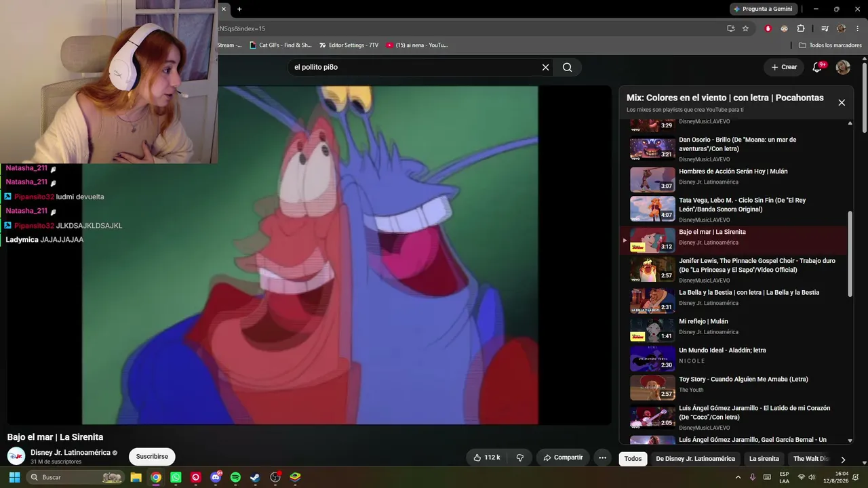Click the 'Disney Jr. Latinoamérica' channel name below video
868x488 pixels.
click(71, 453)
